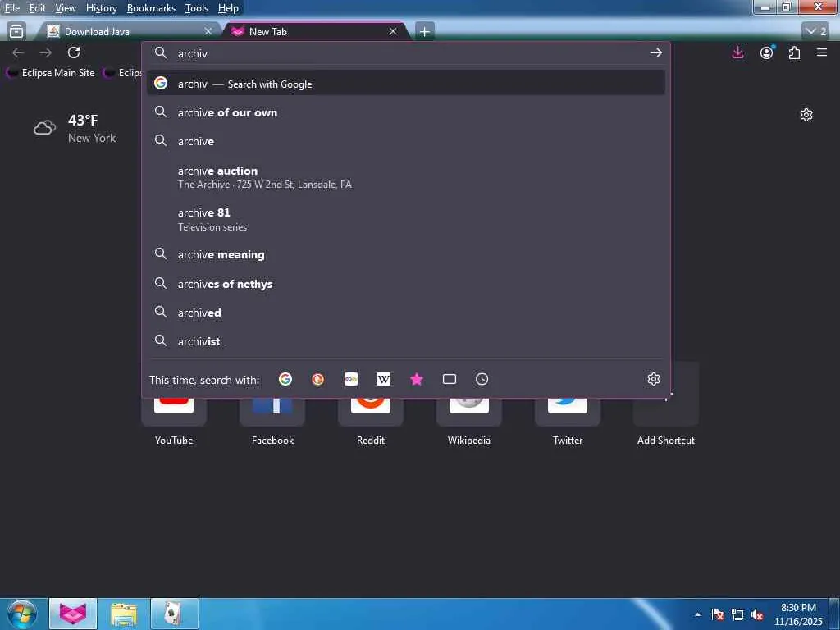Click the cloudy weather icon

pos(44,128)
